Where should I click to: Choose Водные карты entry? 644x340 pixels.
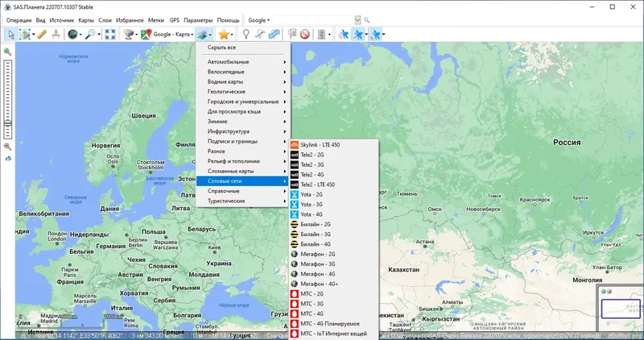(x=243, y=82)
